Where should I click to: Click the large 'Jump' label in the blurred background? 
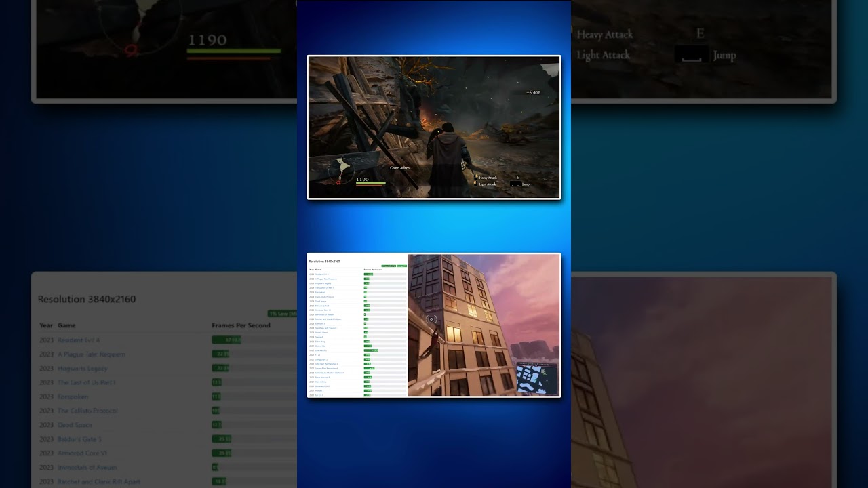[724, 55]
